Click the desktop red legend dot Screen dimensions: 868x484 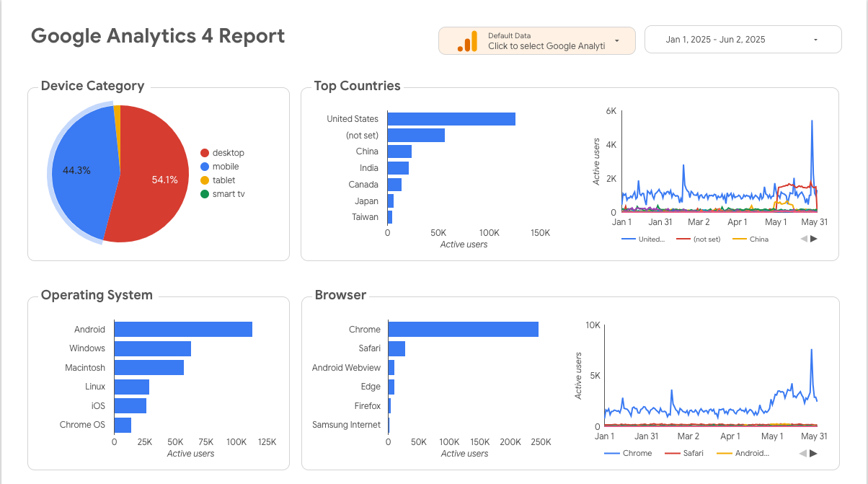[x=205, y=153]
